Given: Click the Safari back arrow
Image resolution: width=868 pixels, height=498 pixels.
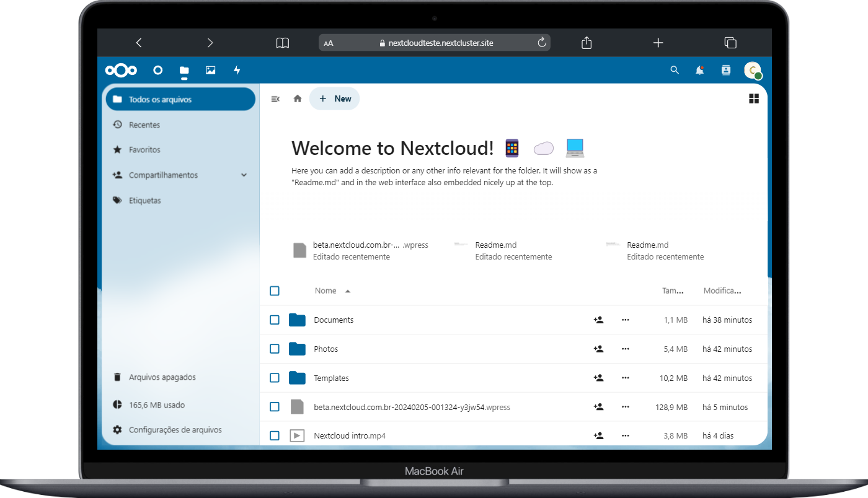Looking at the screenshot, I should (139, 43).
